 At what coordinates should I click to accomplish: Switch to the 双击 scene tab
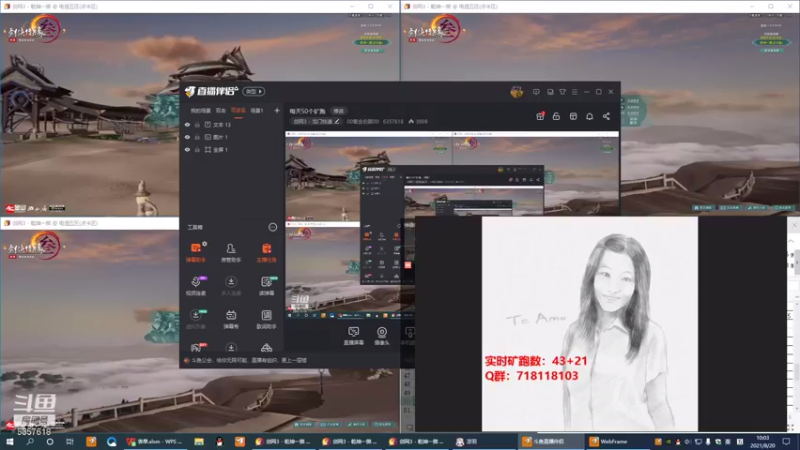(x=220, y=110)
